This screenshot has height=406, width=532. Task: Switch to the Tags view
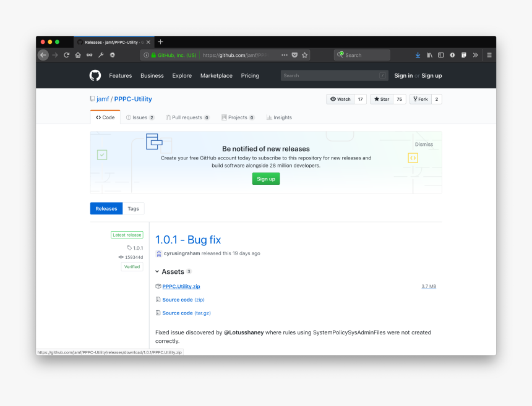[134, 208]
